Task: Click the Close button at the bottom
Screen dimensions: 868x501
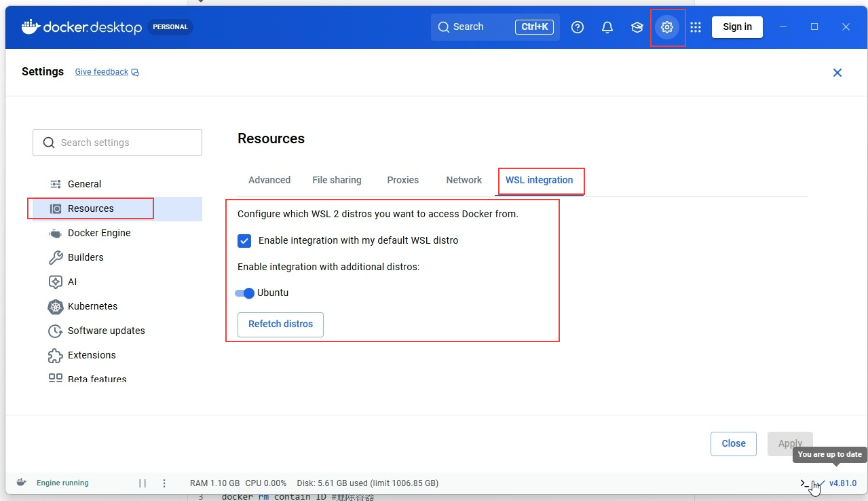Action: [x=734, y=443]
